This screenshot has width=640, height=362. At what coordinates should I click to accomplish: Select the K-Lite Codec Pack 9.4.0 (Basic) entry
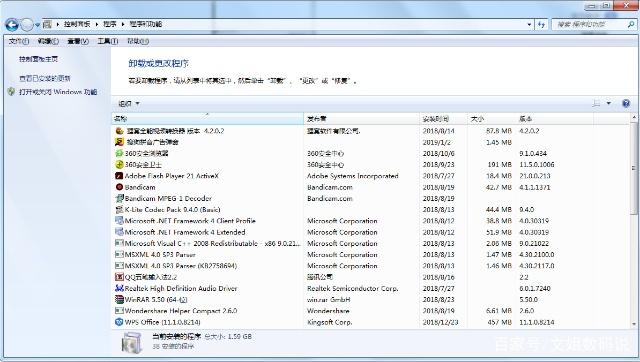coord(172,209)
